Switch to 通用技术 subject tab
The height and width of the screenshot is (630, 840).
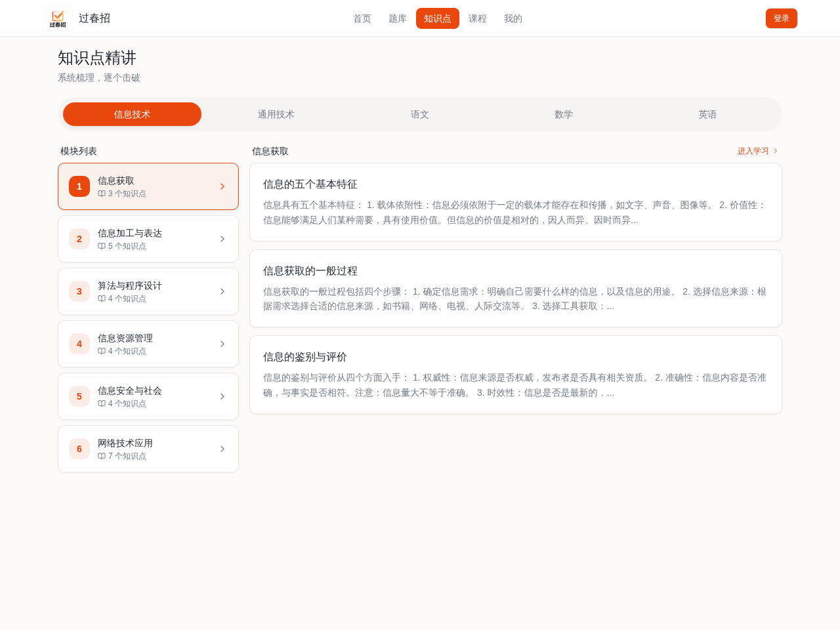tap(276, 114)
